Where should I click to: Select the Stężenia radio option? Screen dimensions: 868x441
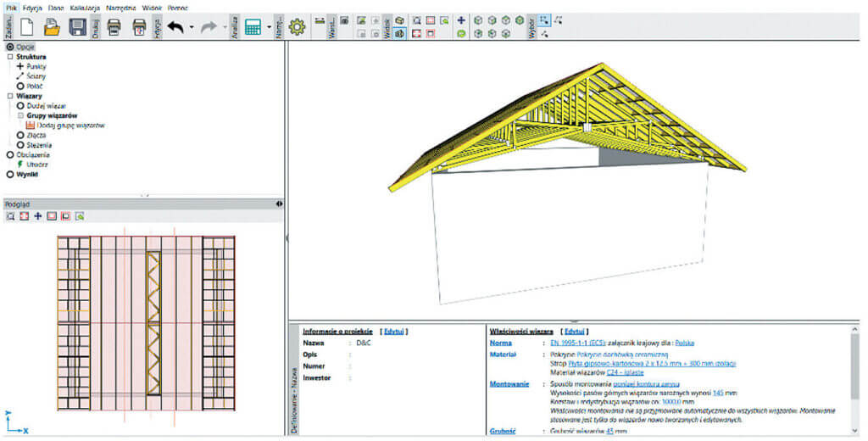click(x=20, y=145)
